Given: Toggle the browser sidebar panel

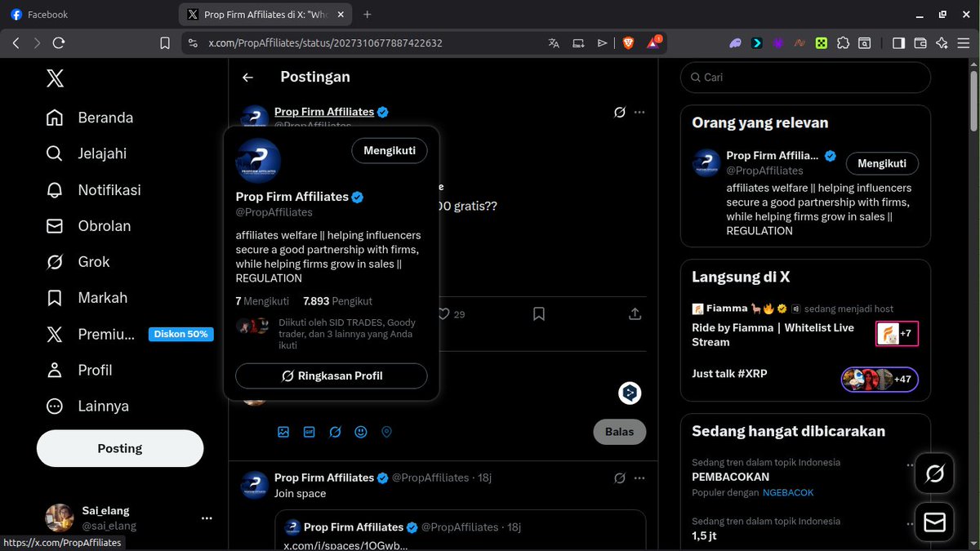Looking at the screenshot, I should point(898,43).
